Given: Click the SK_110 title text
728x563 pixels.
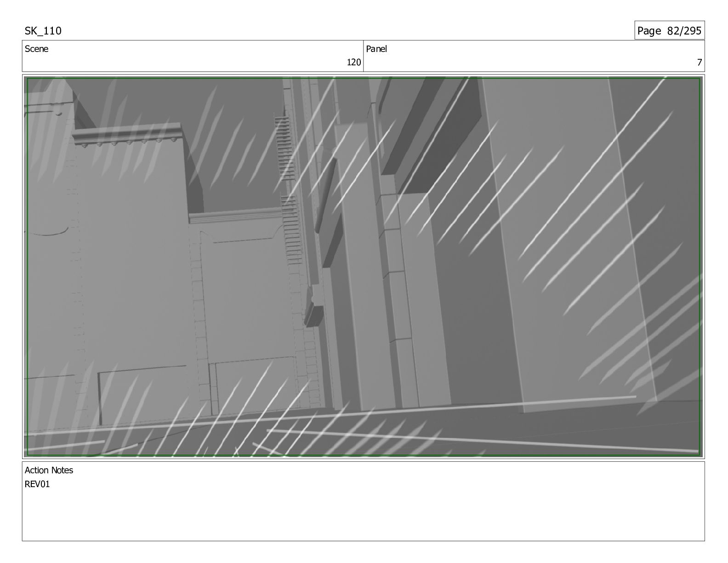Looking at the screenshot, I should (x=43, y=31).
